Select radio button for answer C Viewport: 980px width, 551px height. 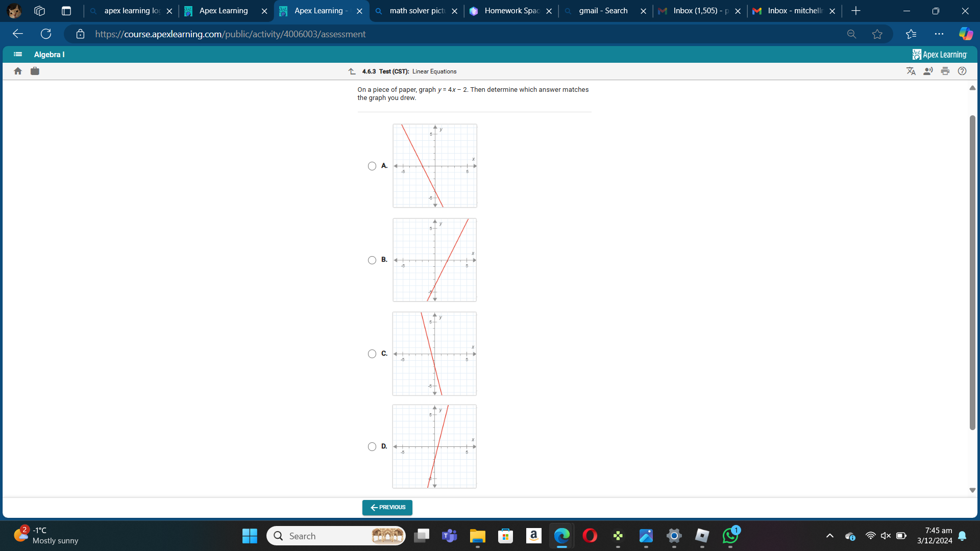click(372, 353)
